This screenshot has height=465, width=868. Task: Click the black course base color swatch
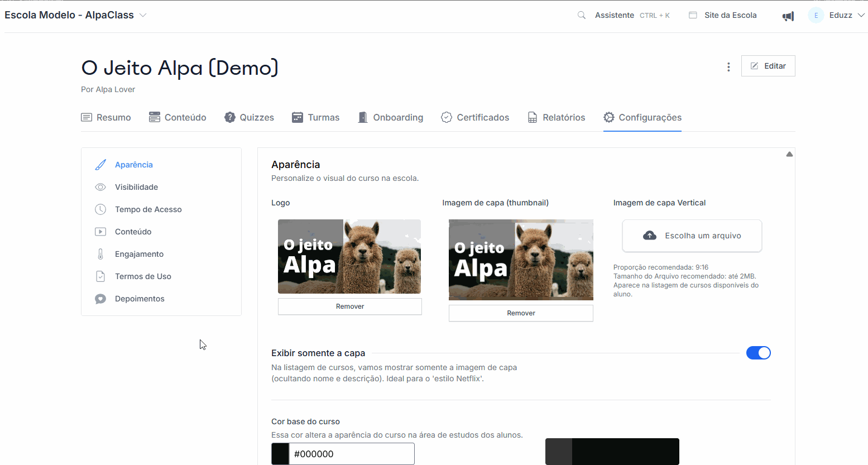tap(280, 454)
